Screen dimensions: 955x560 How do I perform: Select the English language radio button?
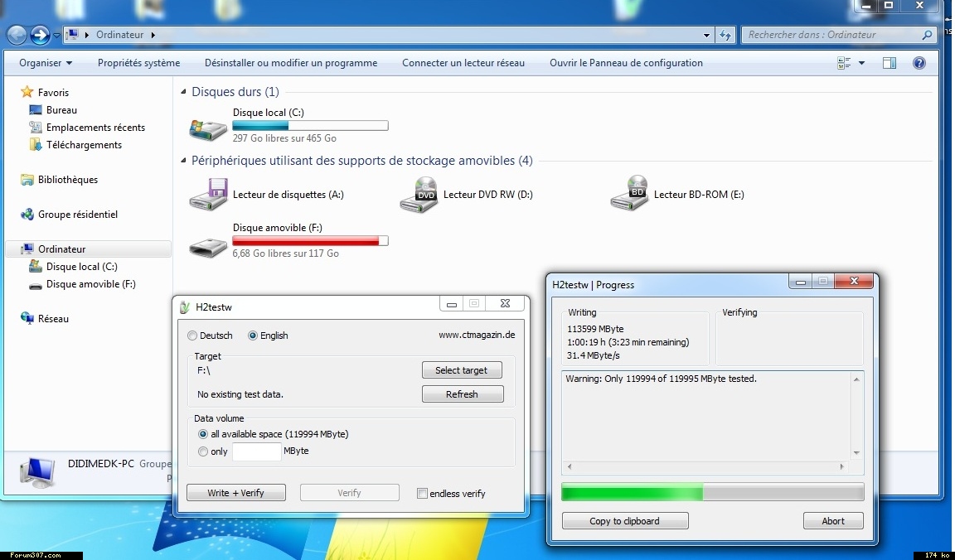click(253, 336)
